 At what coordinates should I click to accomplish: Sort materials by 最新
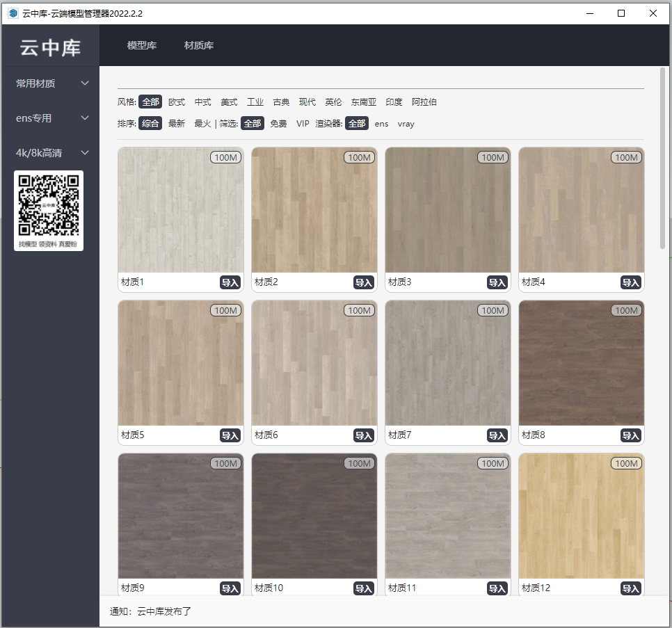[177, 124]
